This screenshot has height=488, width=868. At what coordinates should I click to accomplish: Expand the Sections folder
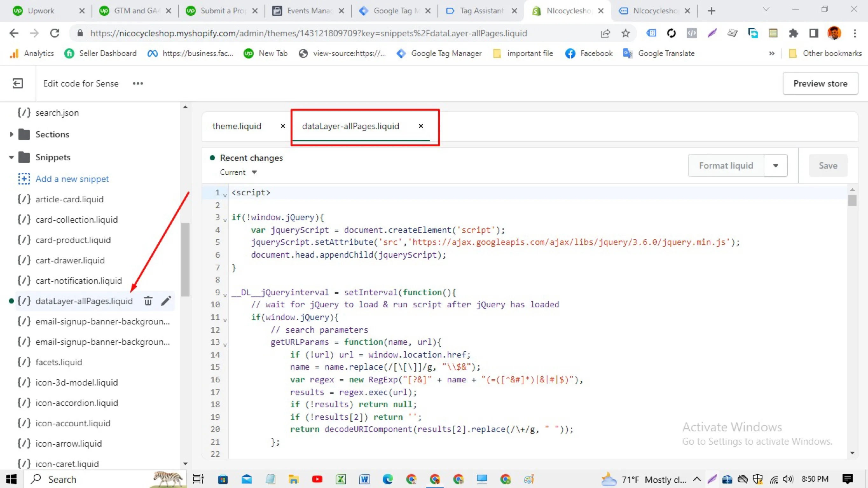click(x=11, y=134)
